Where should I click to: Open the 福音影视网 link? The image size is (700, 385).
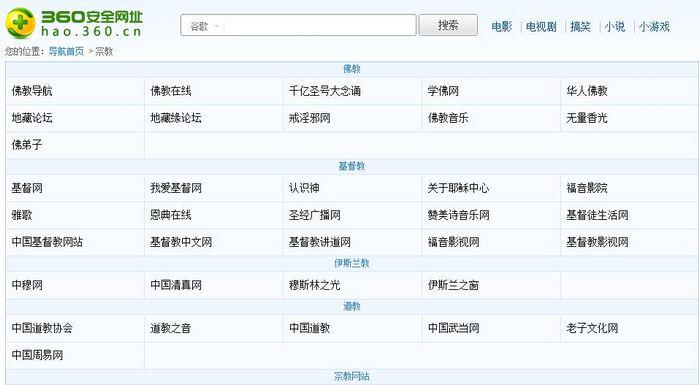coord(453,242)
